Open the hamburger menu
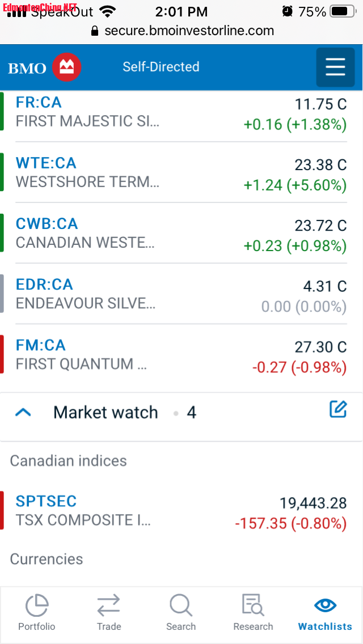Screen dimensions: 363x644 point(335,67)
